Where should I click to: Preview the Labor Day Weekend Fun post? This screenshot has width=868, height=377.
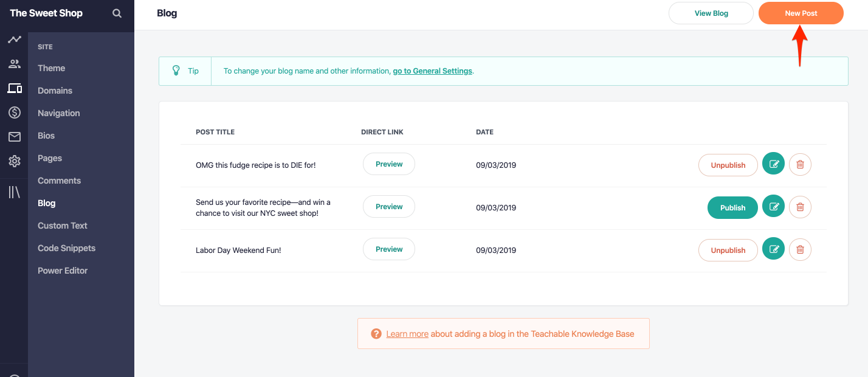(x=389, y=249)
